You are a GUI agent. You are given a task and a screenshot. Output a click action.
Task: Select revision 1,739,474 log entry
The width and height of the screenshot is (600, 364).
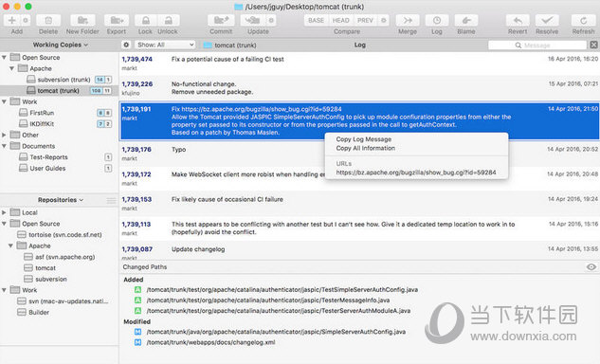(359, 64)
